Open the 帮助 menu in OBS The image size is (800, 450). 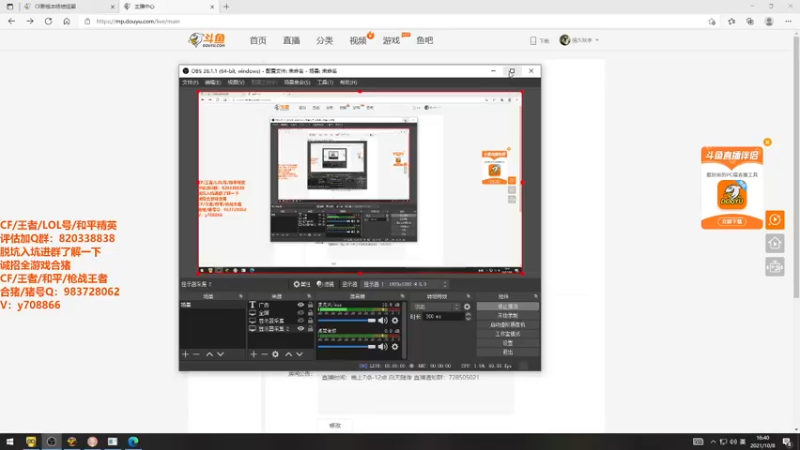click(x=348, y=82)
